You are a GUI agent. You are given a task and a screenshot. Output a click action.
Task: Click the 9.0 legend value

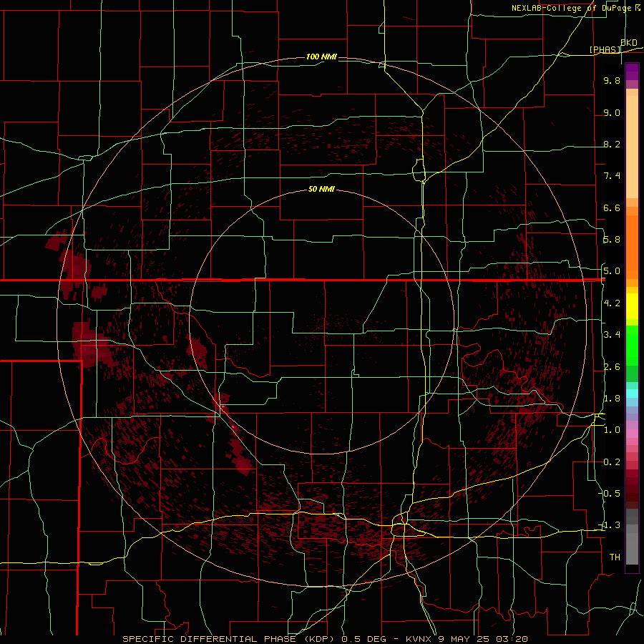[612, 112]
